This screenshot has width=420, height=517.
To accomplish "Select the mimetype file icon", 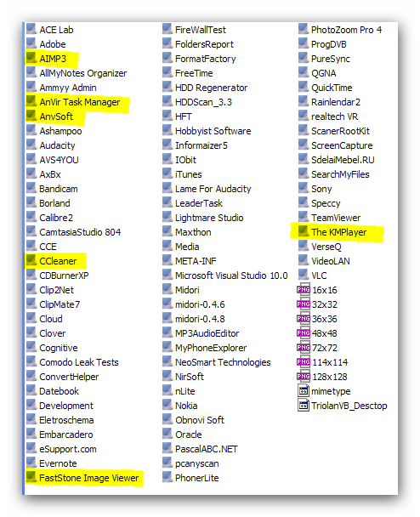I will point(304,390).
